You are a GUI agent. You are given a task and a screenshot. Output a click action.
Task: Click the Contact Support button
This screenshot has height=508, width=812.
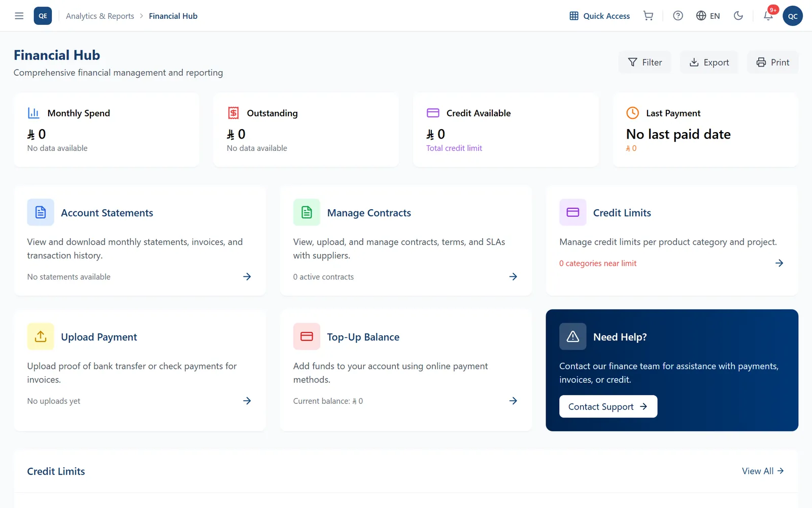pyautogui.click(x=608, y=406)
